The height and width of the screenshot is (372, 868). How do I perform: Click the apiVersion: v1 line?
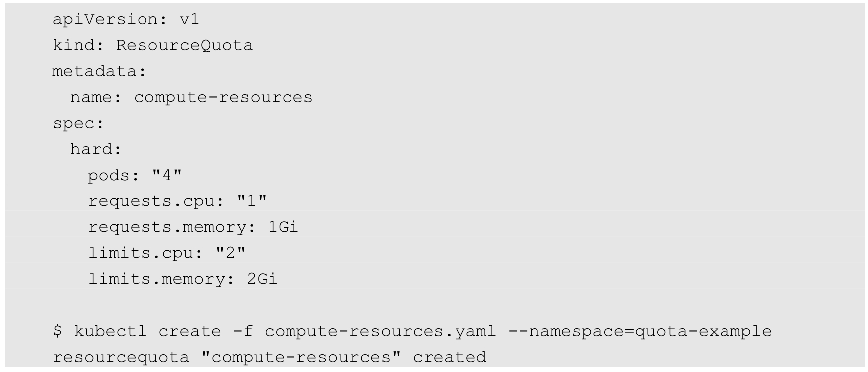tap(126, 19)
